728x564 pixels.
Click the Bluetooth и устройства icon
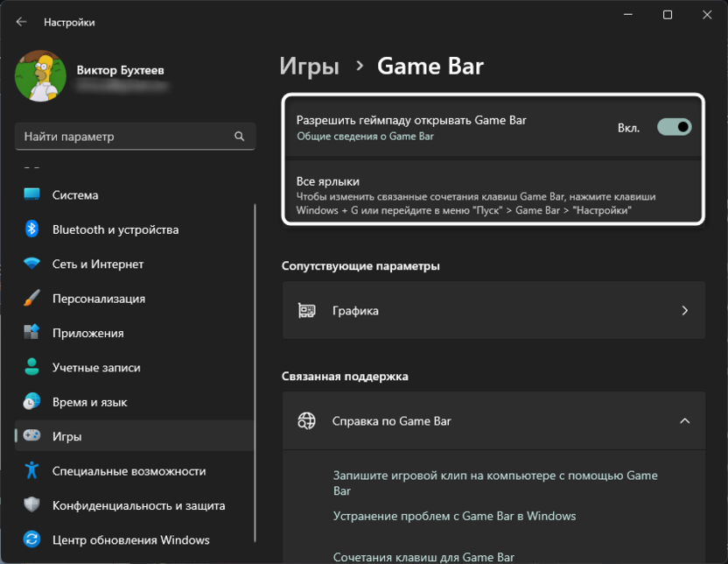32,229
